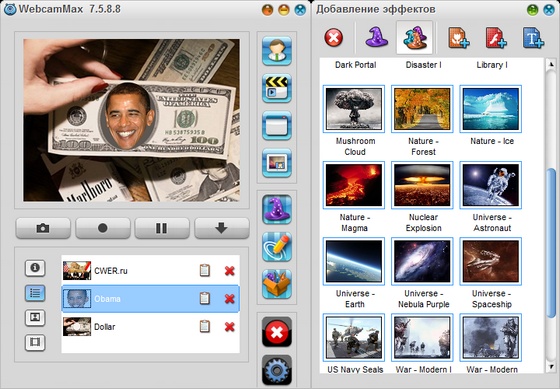Choose the Nature - Ice effect thumbnail
This screenshot has height=389, width=560.
click(491, 109)
